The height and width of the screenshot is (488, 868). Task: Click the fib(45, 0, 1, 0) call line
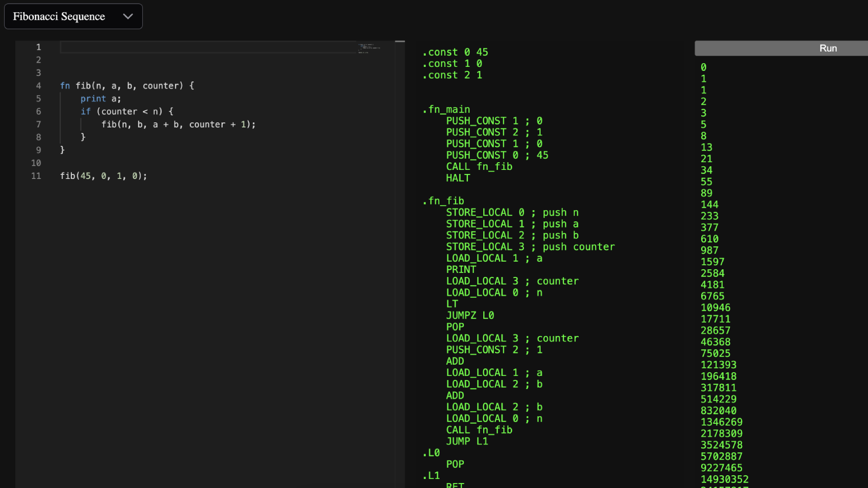[104, 176]
